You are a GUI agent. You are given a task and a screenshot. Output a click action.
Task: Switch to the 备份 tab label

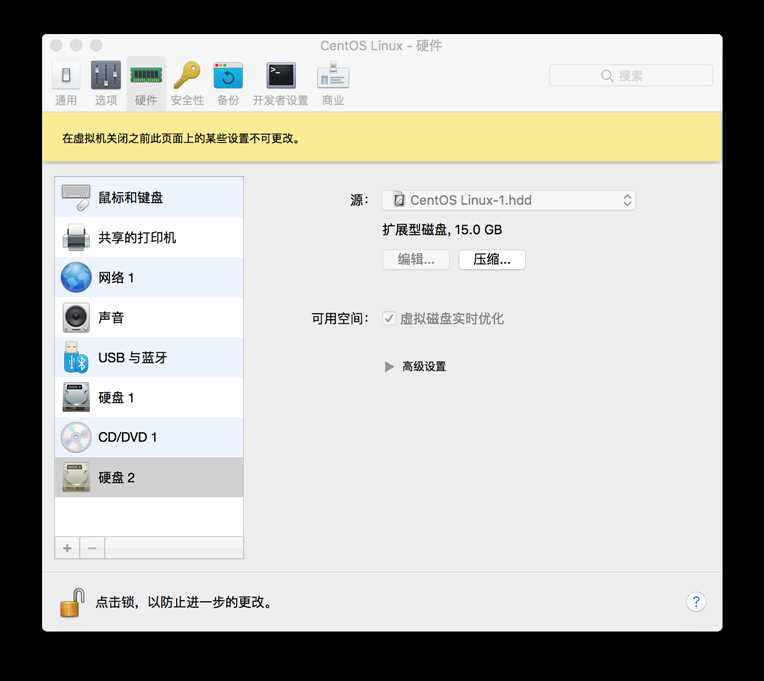pos(228,100)
